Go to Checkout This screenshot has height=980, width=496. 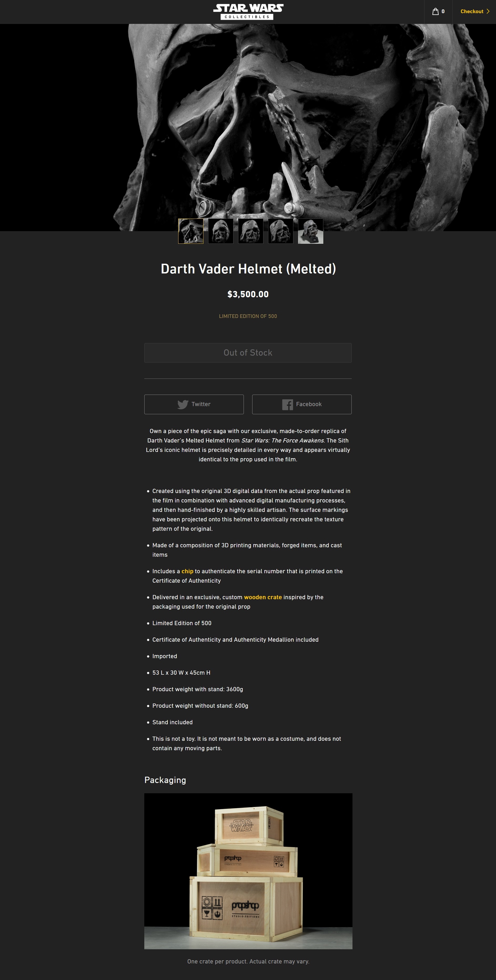(x=475, y=11)
